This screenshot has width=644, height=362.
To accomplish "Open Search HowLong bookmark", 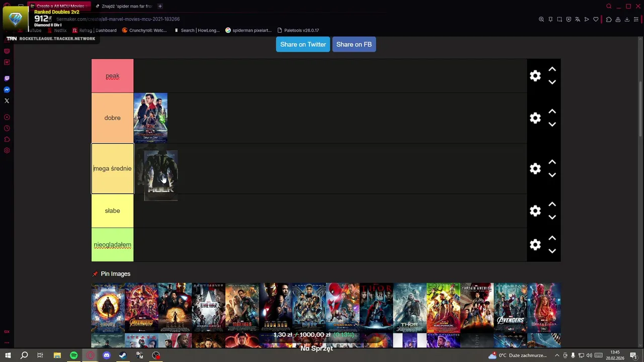I will [x=197, y=30].
